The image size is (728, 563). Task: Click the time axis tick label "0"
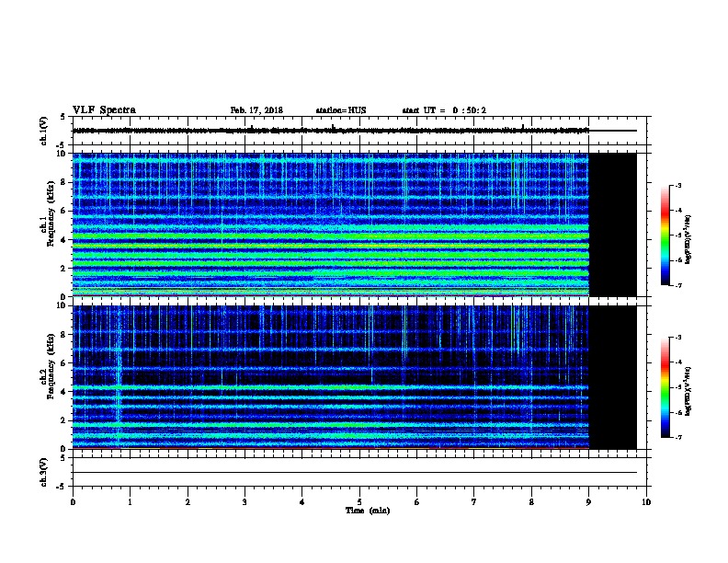pos(73,501)
